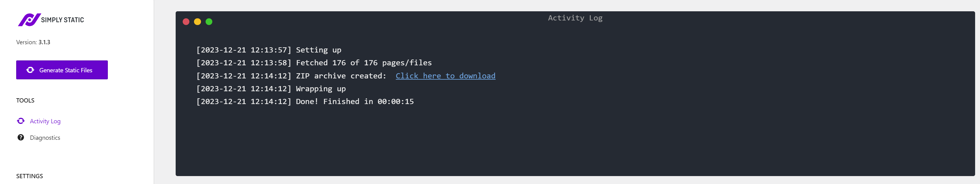
Task: Click the yellow traffic light circle
Action: (x=197, y=22)
